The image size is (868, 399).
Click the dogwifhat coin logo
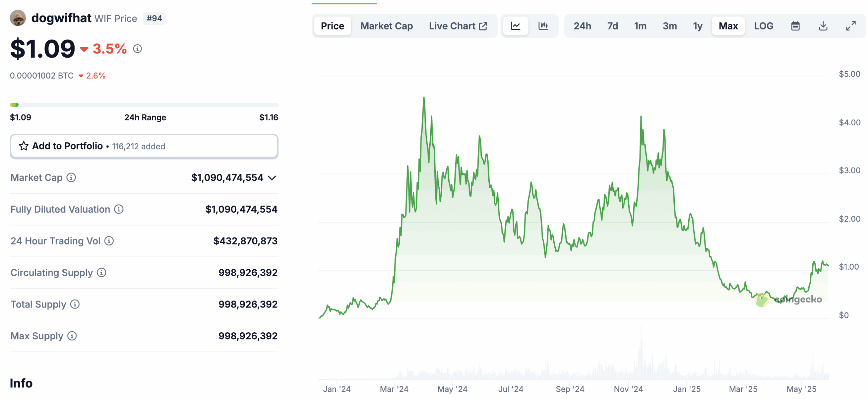point(18,18)
